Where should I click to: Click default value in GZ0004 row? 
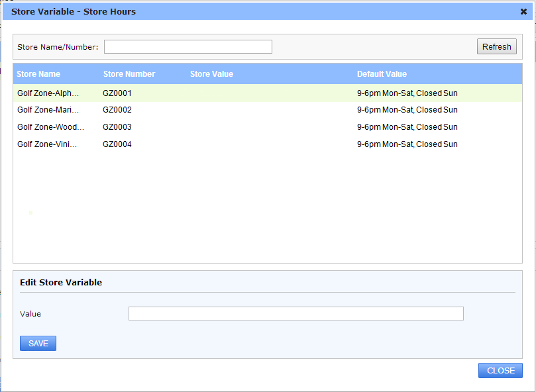click(407, 144)
